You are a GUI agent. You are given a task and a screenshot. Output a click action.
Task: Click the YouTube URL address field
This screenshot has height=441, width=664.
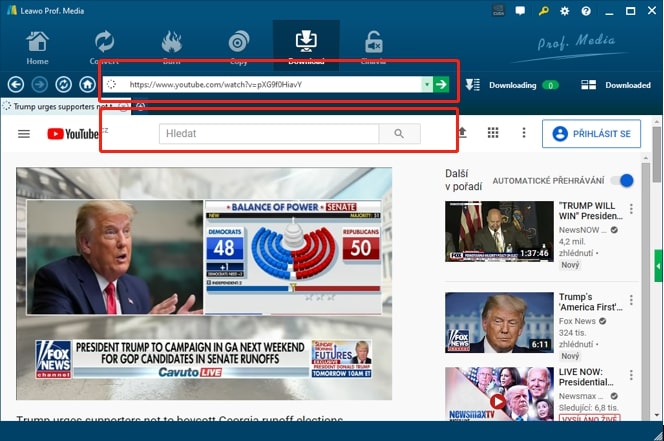269,85
